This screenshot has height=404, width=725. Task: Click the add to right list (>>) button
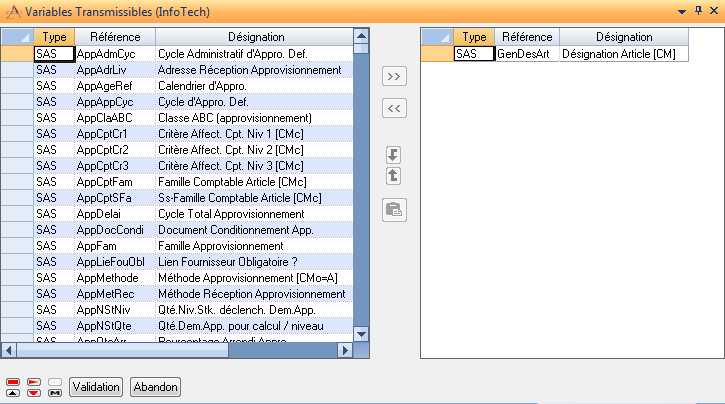(395, 77)
